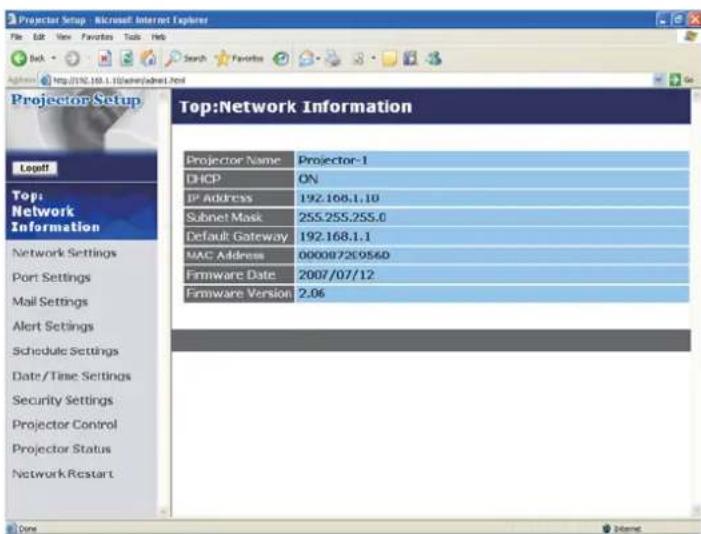
Task: Click the firmware version 2.06 value
Action: point(312,293)
